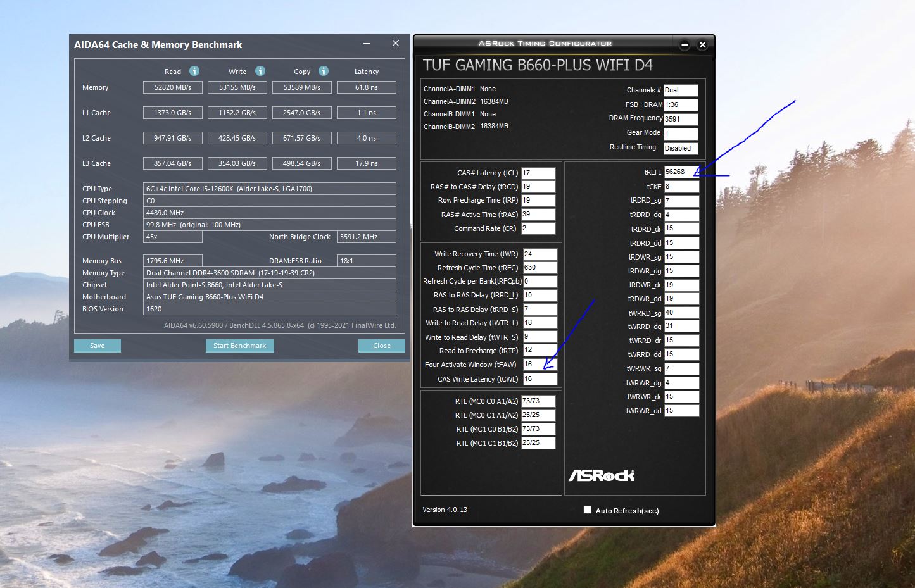This screenshot has height=588, width=915.
Task: Click the RAS# Active Time (tRAS) field
Action: 538,215
